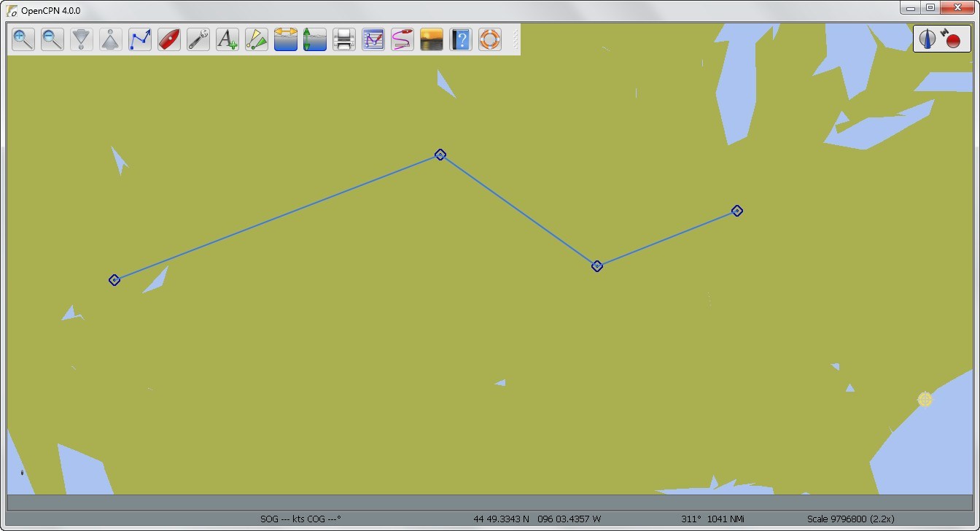This screenshot has width=980, height=531.
Task: Click the yellow circular mark on the chart
Action: [x=925, y=399]
